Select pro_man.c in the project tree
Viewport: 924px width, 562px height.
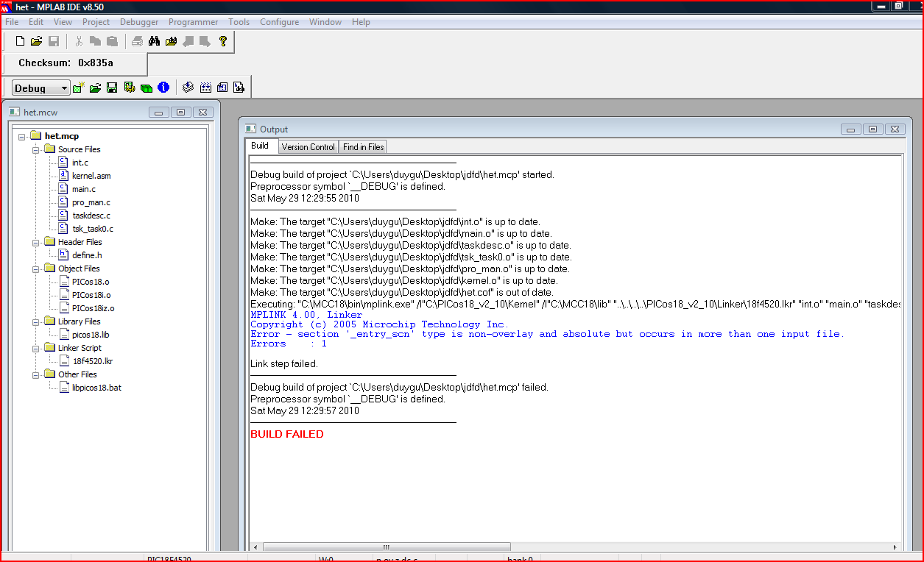click(91, 202)
